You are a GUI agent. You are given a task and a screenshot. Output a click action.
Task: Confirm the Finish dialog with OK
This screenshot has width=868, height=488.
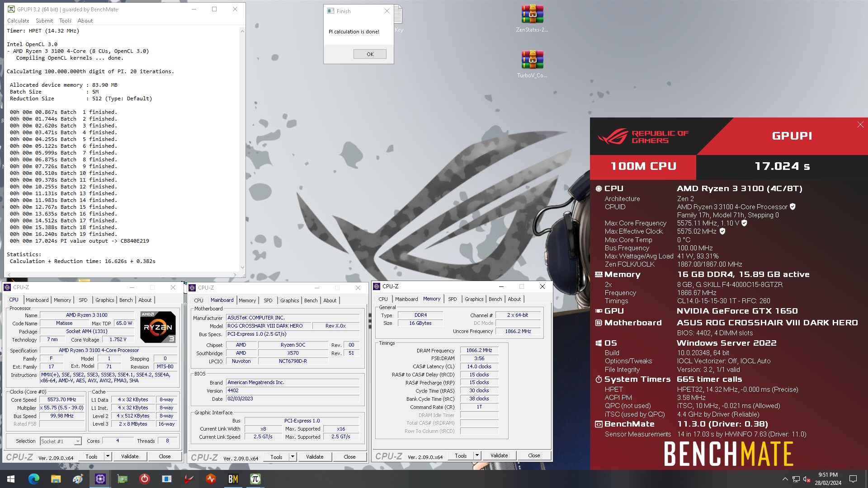coord(370,54)
